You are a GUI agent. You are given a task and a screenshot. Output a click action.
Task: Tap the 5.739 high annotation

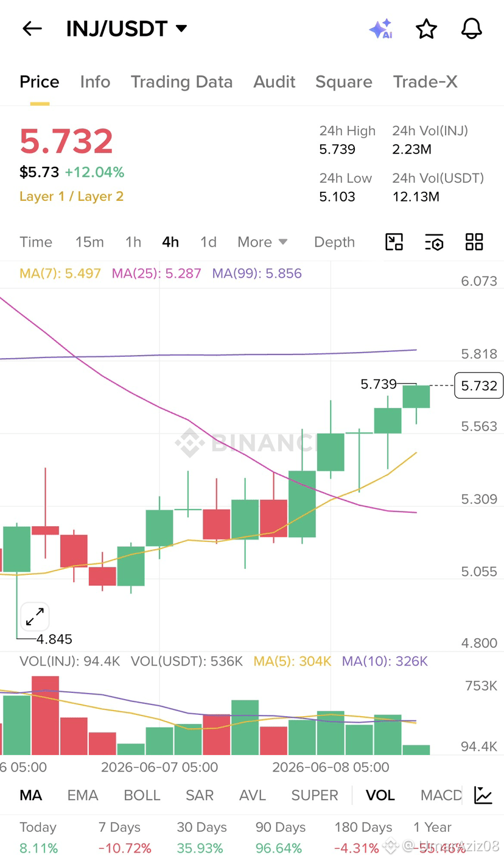click(x=379, y=384)
